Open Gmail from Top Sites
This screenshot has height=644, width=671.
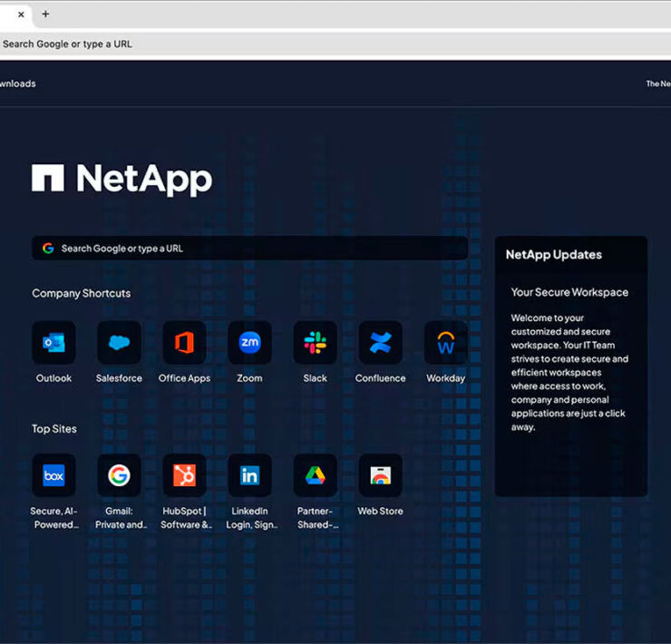click(119, 475)
